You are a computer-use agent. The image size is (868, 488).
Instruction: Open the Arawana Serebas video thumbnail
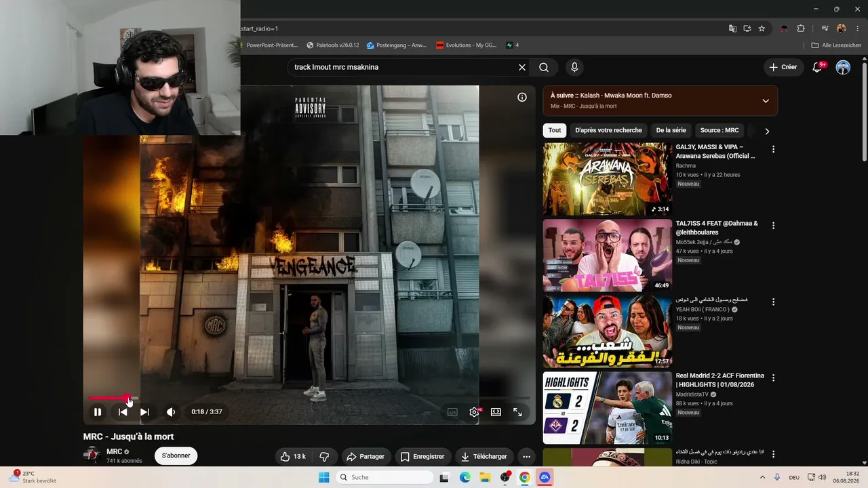click(608, 179)
